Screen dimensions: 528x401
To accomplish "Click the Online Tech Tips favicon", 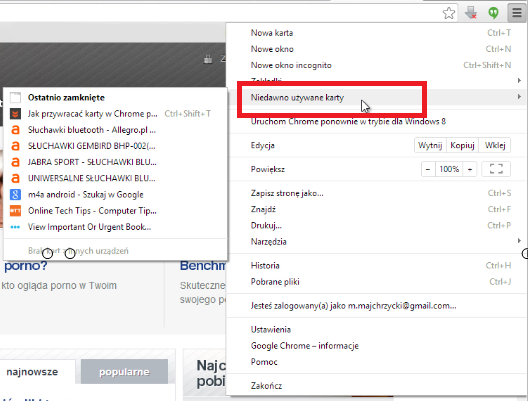I will coord(15,211).
